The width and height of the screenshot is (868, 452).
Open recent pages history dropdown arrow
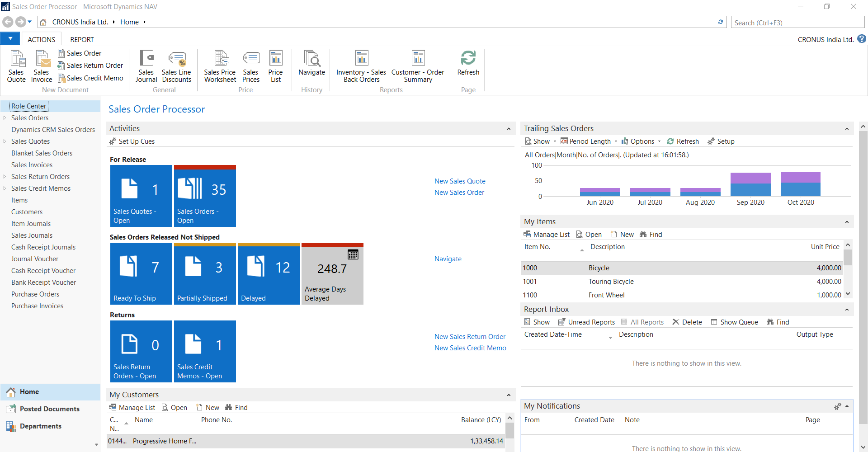[x=30, y=22]
